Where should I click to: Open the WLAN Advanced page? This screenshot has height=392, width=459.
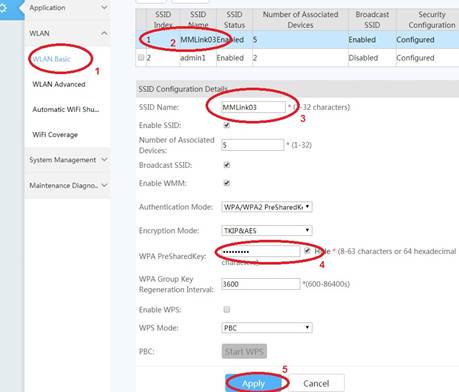[x=59, y=84]
